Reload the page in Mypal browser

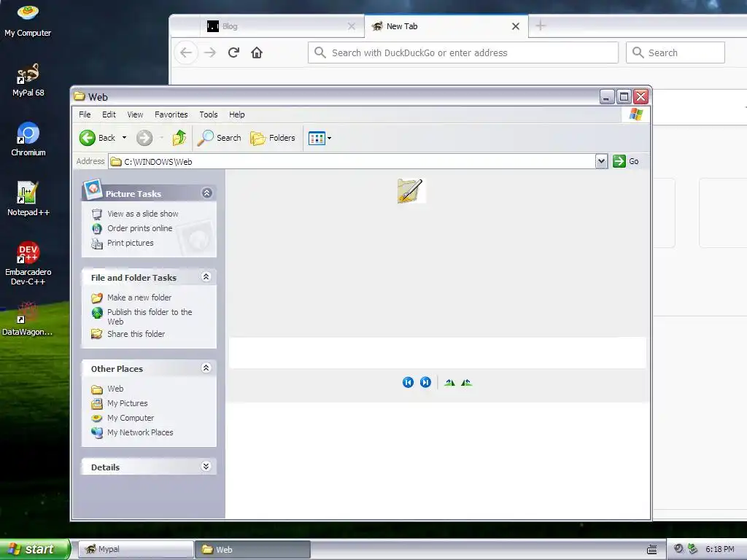click(233, 52)
